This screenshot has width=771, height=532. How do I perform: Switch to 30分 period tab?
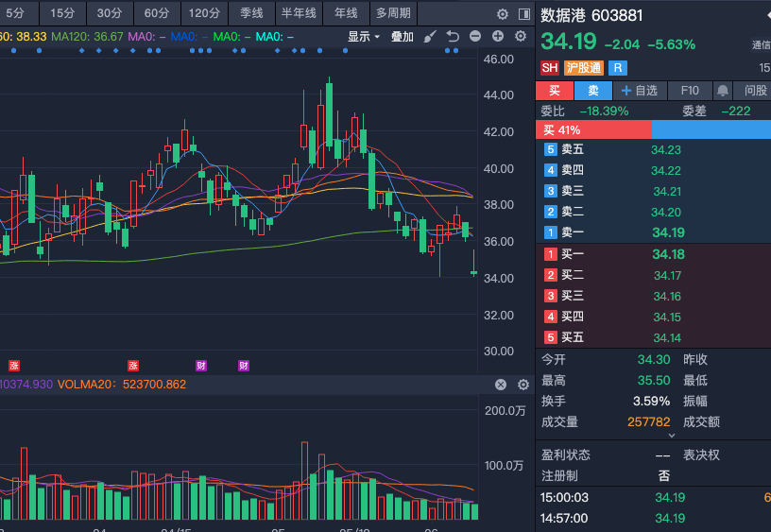coord(110,13)
